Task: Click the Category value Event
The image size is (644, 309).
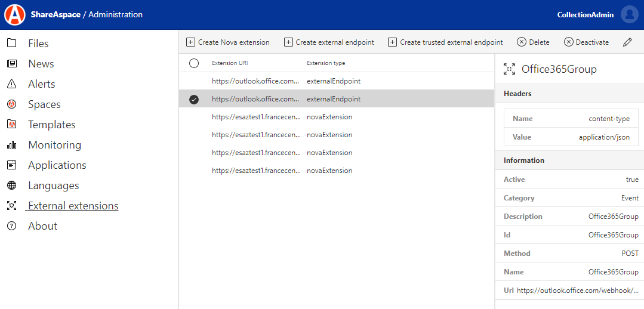Action: 630,198
